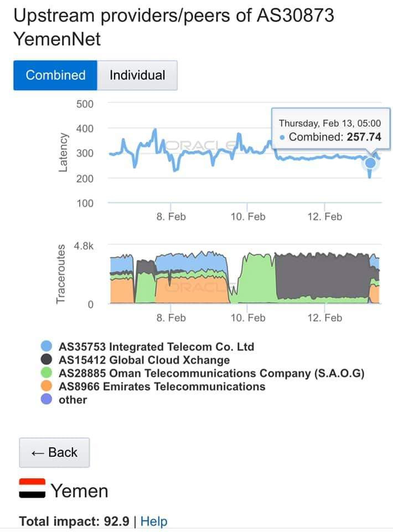Select '8. Feb' label under latency chart
Image resolution: width=393 pixels, height=532 pixels.
tap(170, 217)
